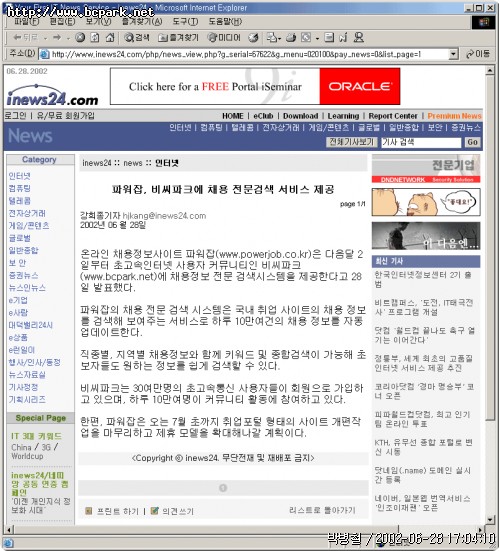Print the page with printer icon
The image size is (500, 551).
click(291, 37)
